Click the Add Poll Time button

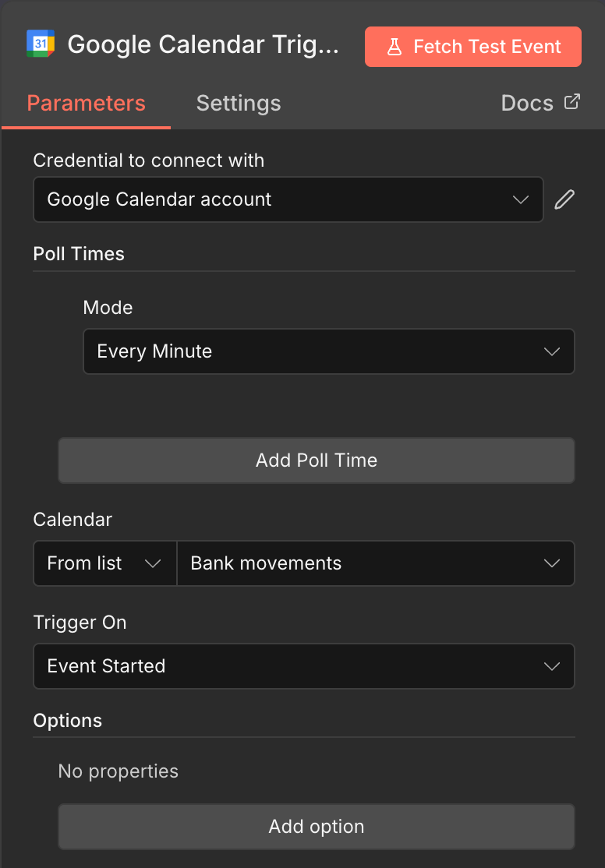point(316,460)
